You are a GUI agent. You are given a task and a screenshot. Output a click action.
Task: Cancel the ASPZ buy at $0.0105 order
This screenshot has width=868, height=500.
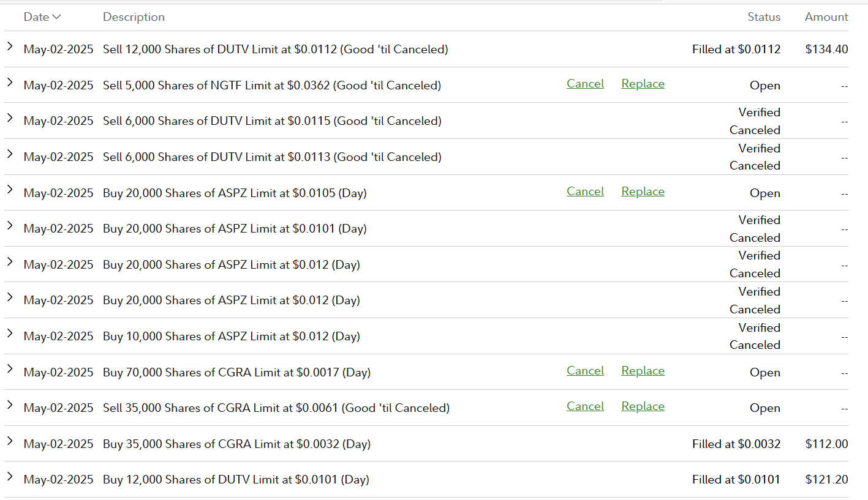(585, 192)
